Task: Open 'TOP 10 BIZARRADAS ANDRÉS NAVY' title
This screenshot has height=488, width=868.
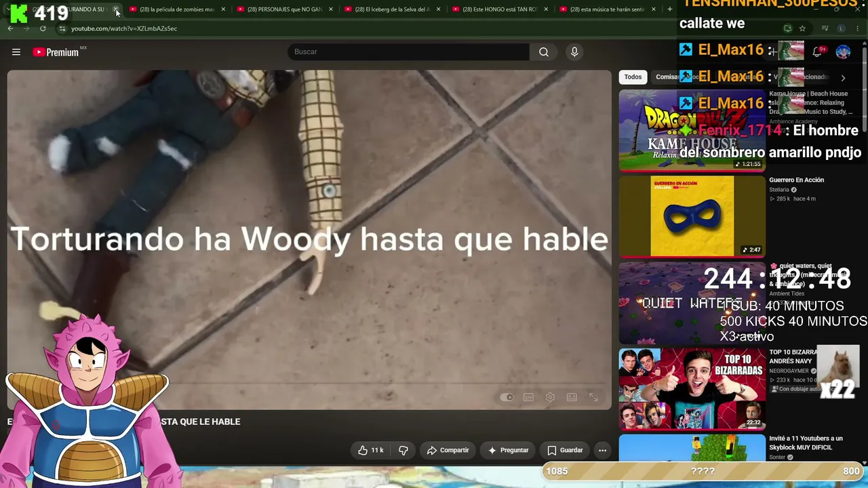Action: [x=793, y=357]
